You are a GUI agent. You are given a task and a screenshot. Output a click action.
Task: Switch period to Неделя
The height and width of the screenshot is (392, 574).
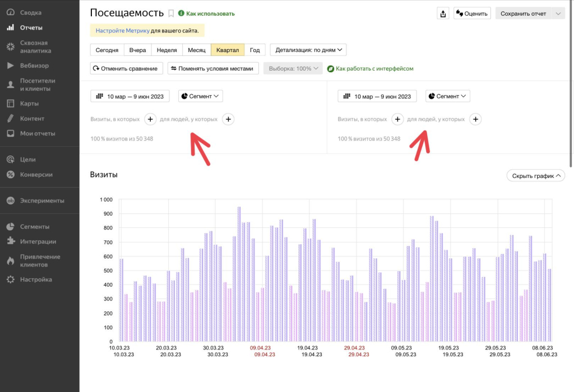point(166,50)
